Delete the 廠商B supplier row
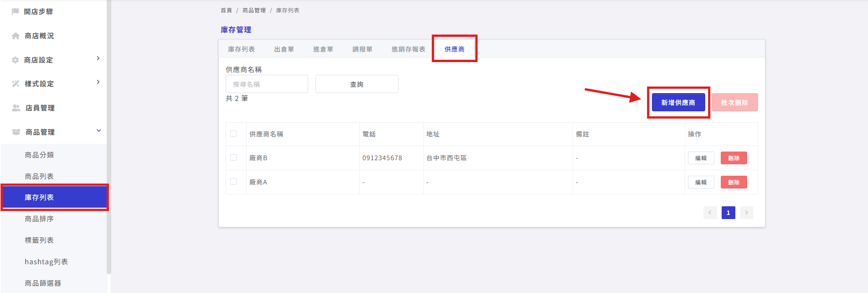Viewport: 868px width, 293px height. (734, 158)
